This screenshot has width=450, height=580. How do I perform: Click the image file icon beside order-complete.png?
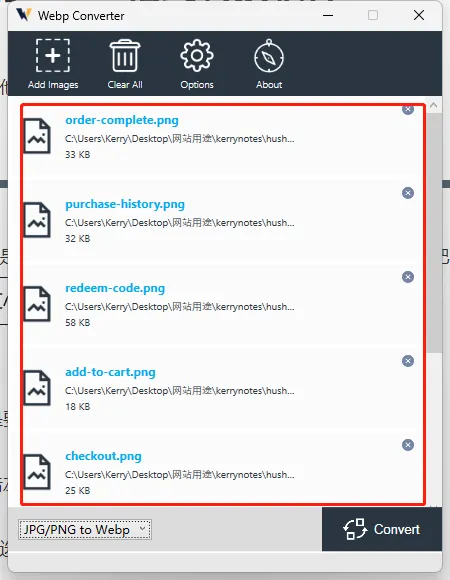tap(37, 136)
